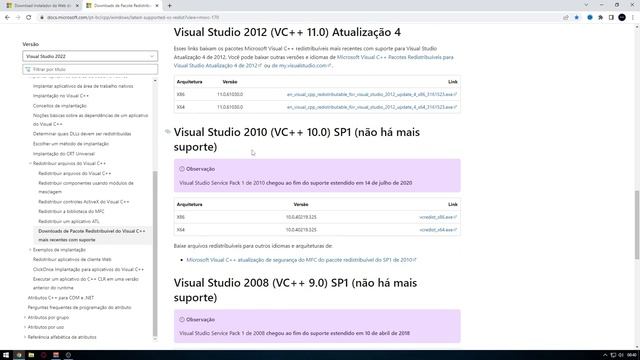Image resolution: width=640 pixels, height=360 pixels.
Task: Open Escolher um método de implantação
Action: coord(71,144)
